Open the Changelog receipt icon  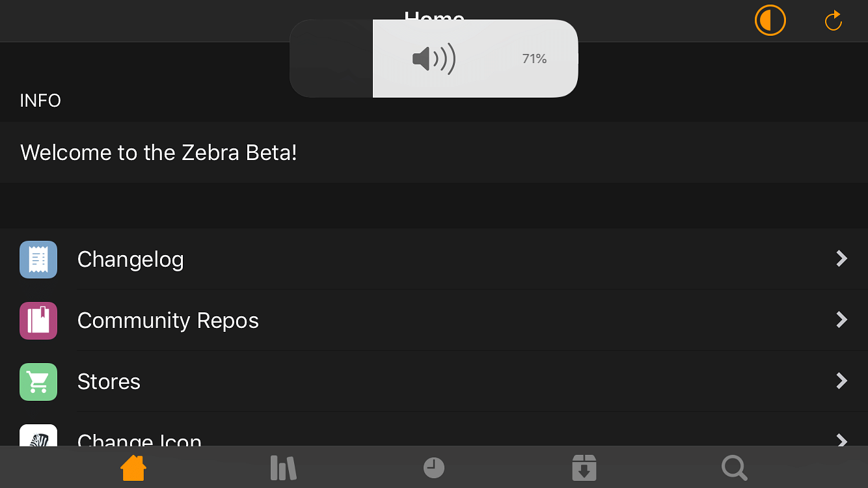pos(38,260)
